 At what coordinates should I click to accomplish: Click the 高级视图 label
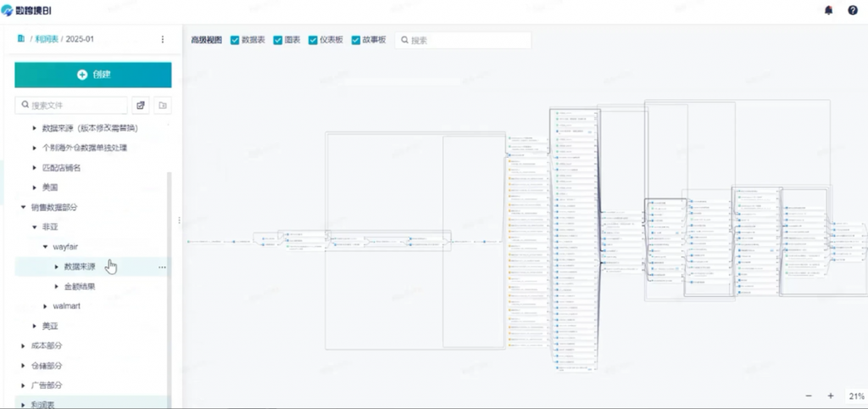(x=207, y=40)
